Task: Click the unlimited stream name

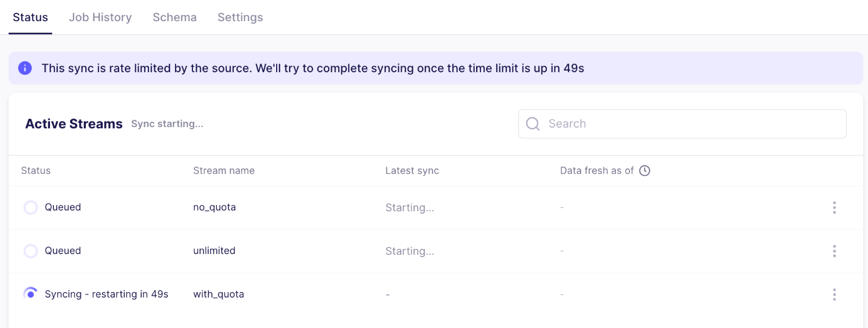Action: pyautogui.click(x=214, y=251)
